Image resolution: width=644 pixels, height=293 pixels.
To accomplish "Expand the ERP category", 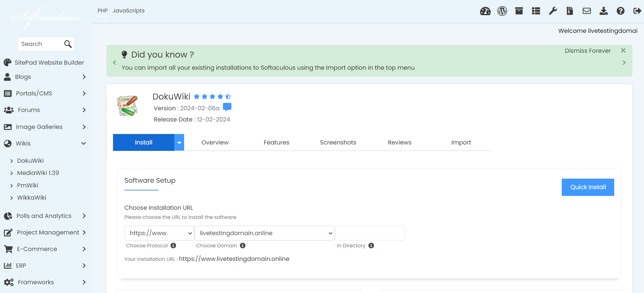I will click(45, 266).
